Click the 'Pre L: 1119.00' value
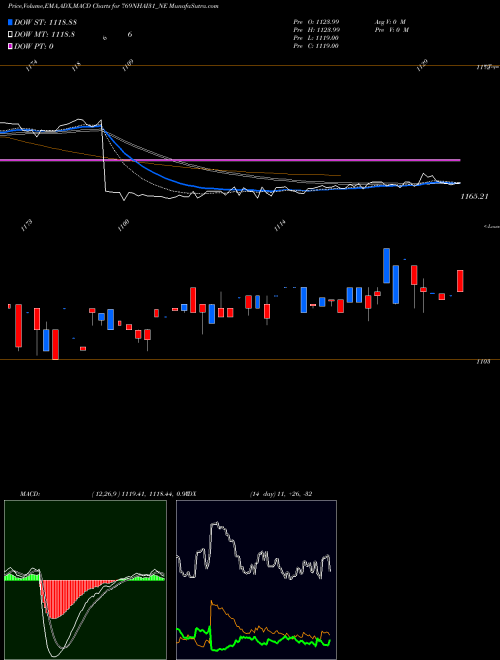Screen dimensions: 500x660 point(316,38)
